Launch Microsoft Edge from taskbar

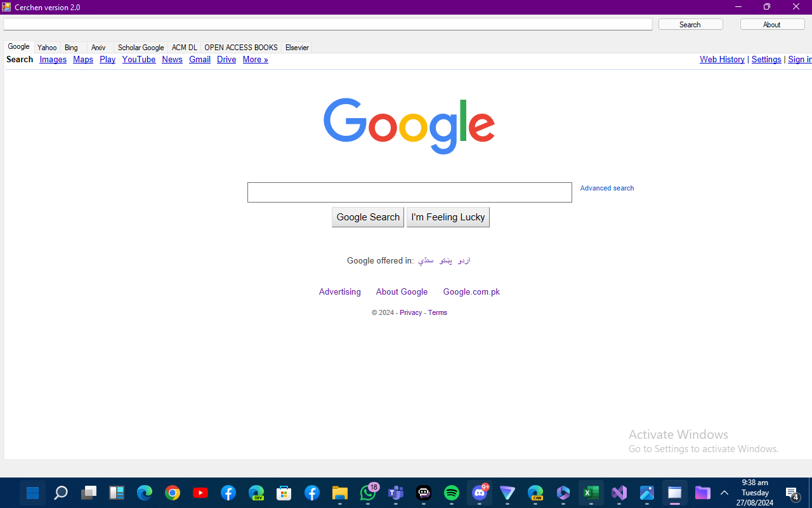click(145, 493)
